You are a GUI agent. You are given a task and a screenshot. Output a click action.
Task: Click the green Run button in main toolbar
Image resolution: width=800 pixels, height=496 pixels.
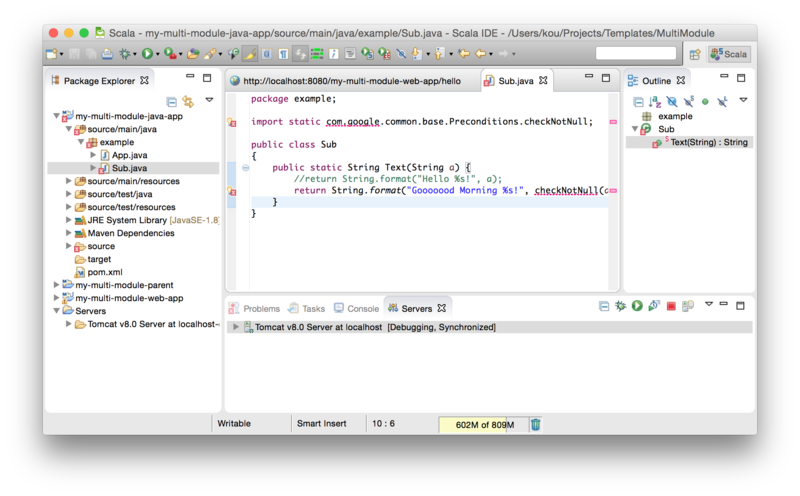tap(147, 54)
